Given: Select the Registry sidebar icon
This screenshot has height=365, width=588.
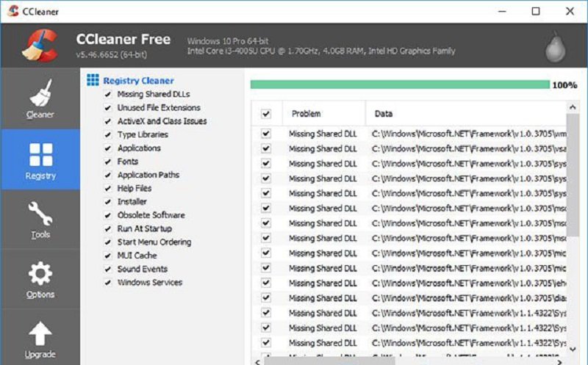Looking at the screenshot, I should click(x=40, y=154).
